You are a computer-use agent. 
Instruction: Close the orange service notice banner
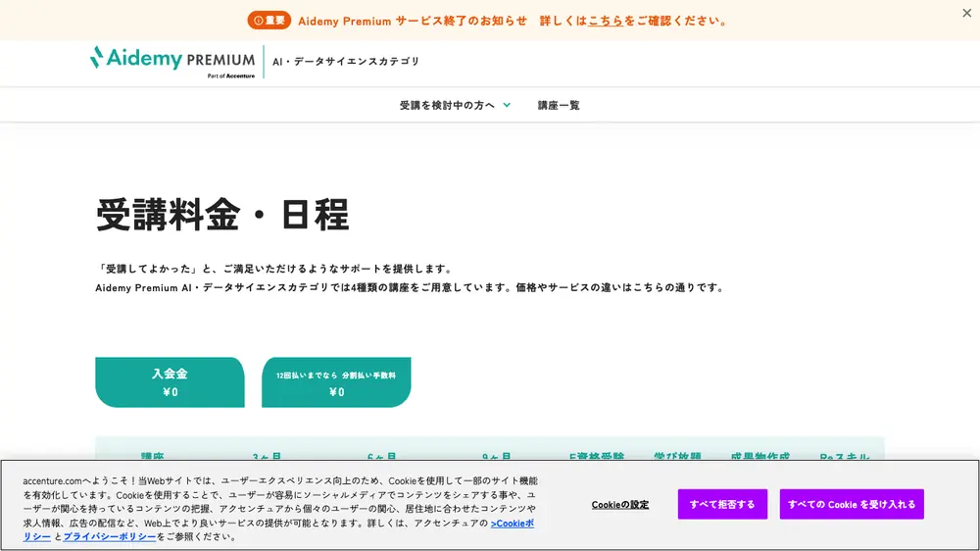(x=966, y=13)
